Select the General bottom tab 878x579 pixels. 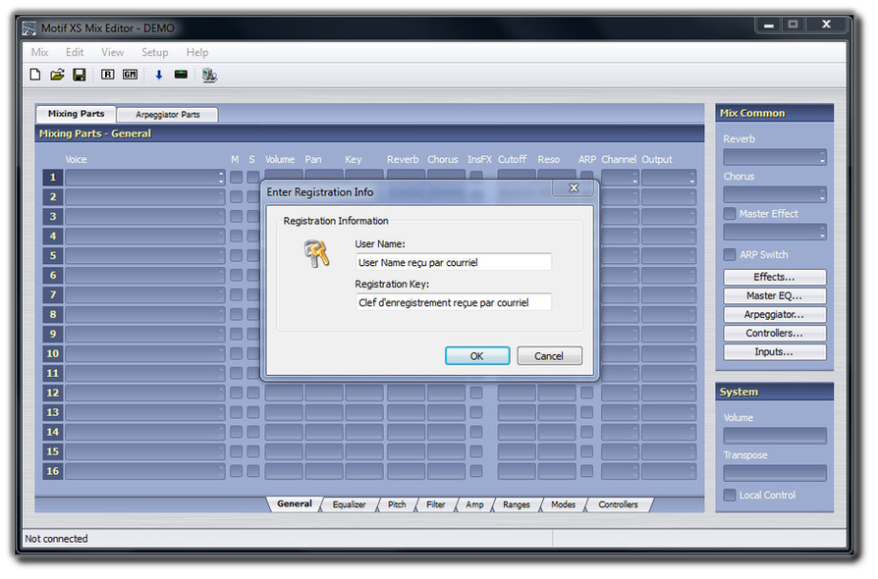point(295,504)
